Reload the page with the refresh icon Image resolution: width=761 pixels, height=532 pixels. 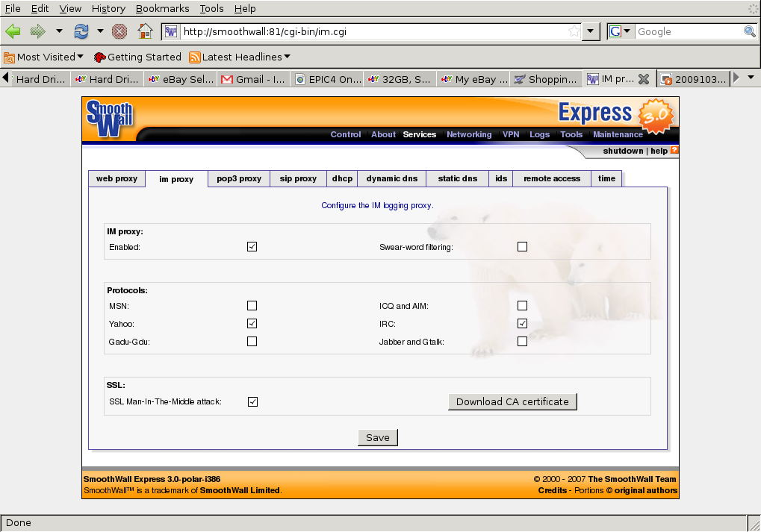point(81,31)
